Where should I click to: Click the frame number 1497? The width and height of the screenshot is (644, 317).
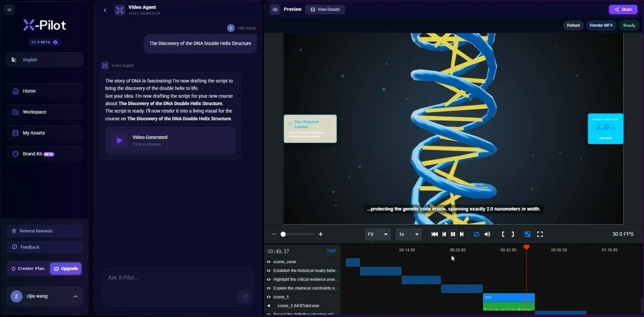click(x=331, y=251)
